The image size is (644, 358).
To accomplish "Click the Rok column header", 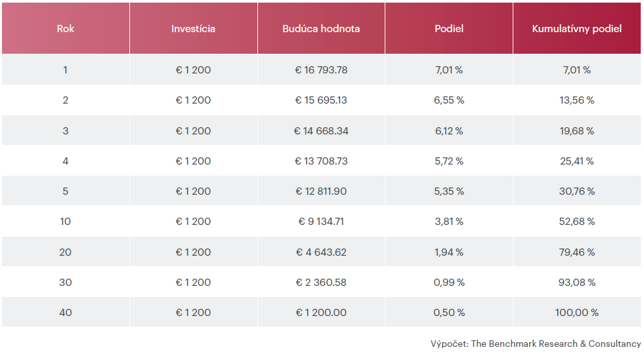I will tap(65, 28).
